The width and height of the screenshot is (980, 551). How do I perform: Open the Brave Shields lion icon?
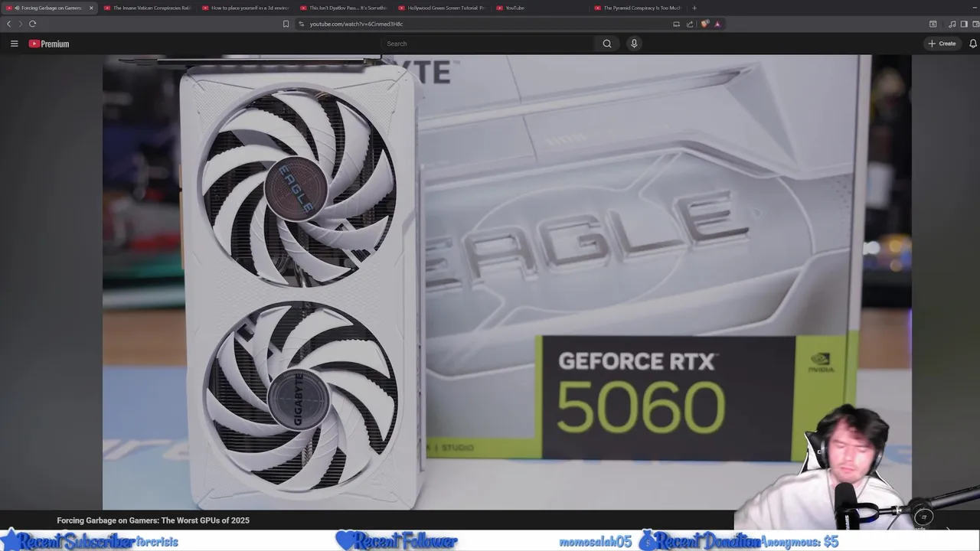click(704, 24)
